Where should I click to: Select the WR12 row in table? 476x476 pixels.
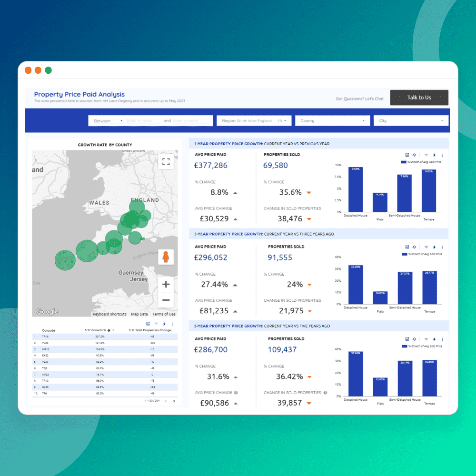pos(105,349)
